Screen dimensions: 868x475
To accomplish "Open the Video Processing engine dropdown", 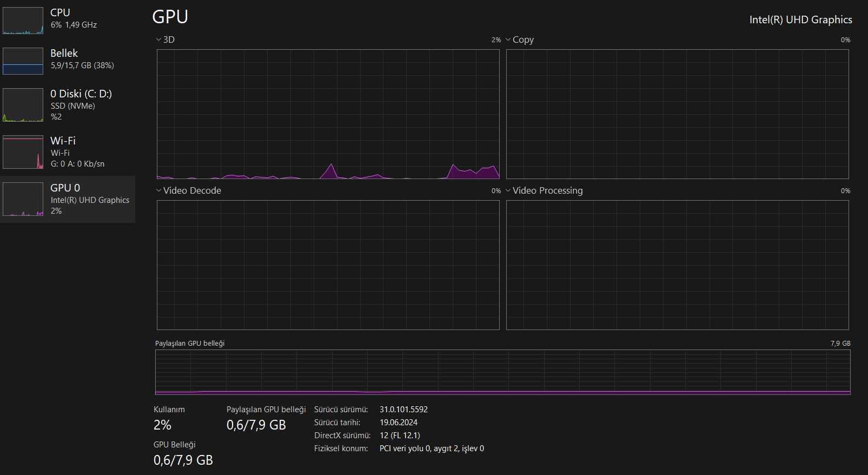I will 508,190.
